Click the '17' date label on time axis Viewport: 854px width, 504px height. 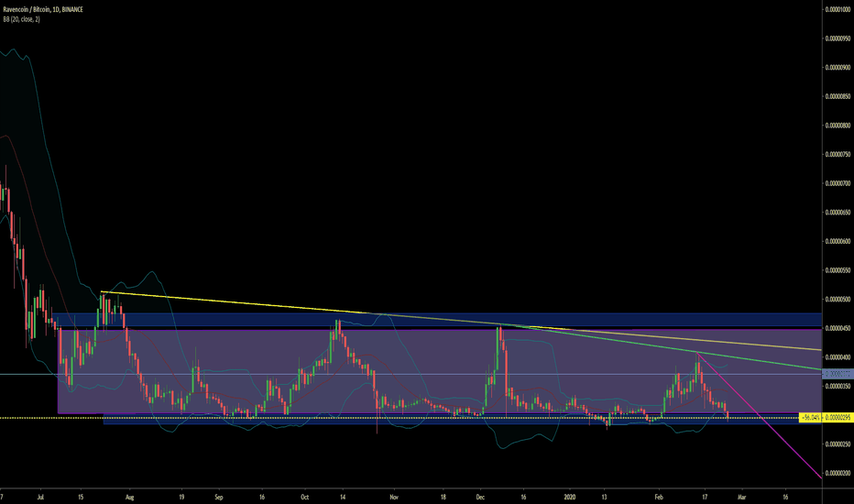(705, 497)
